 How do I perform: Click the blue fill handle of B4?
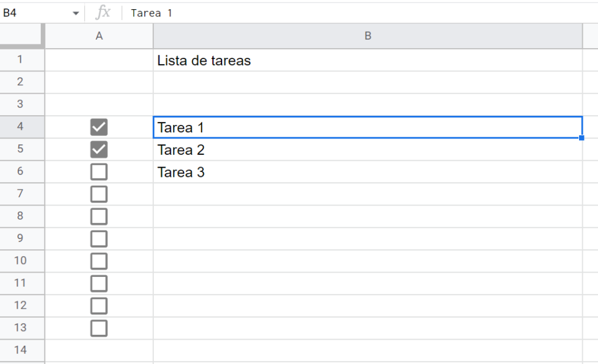582,138
